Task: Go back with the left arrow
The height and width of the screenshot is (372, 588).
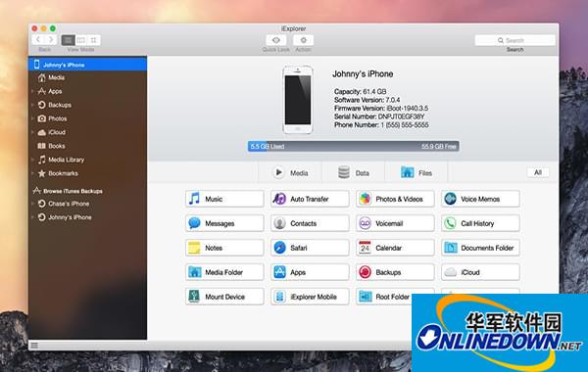Action: (38, 40)
